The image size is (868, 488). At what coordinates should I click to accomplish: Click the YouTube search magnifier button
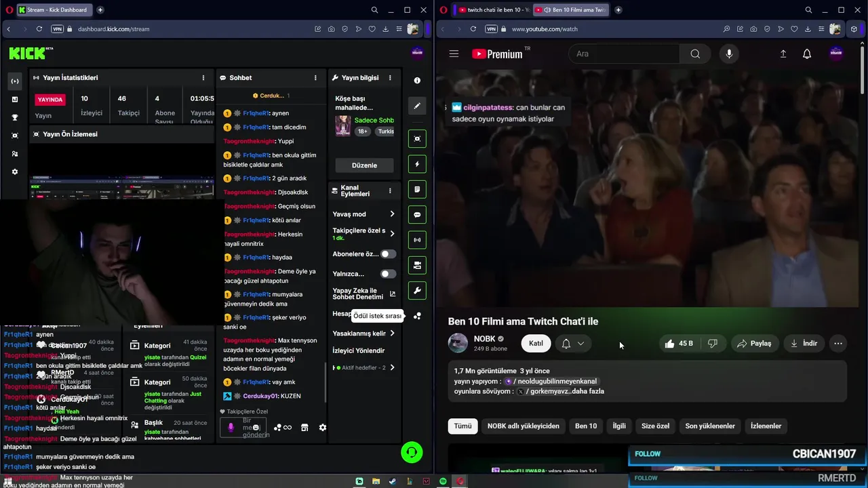coord(695,54)
